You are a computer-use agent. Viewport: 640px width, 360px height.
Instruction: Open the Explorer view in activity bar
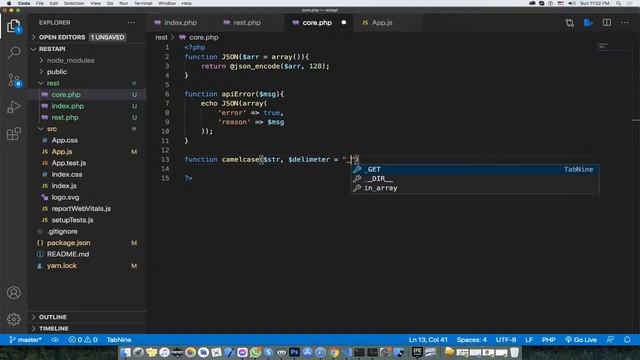(14, 27)
